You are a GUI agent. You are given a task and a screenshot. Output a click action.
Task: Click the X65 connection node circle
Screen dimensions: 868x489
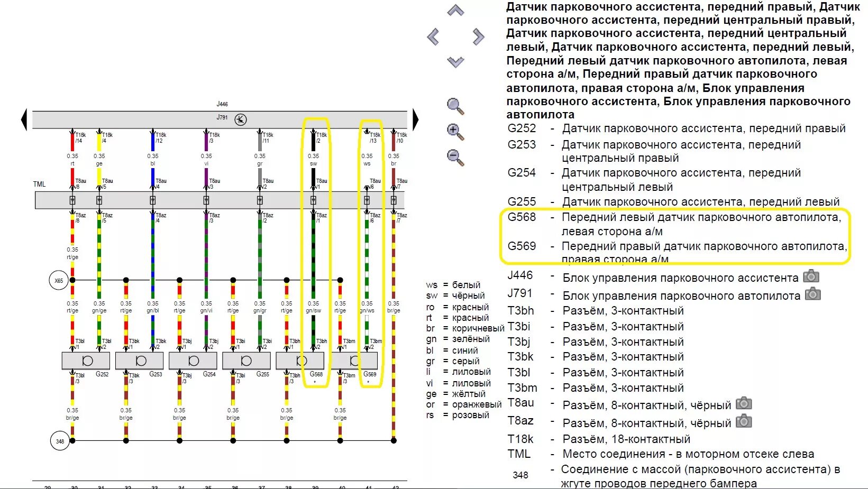tap(58, 281)
